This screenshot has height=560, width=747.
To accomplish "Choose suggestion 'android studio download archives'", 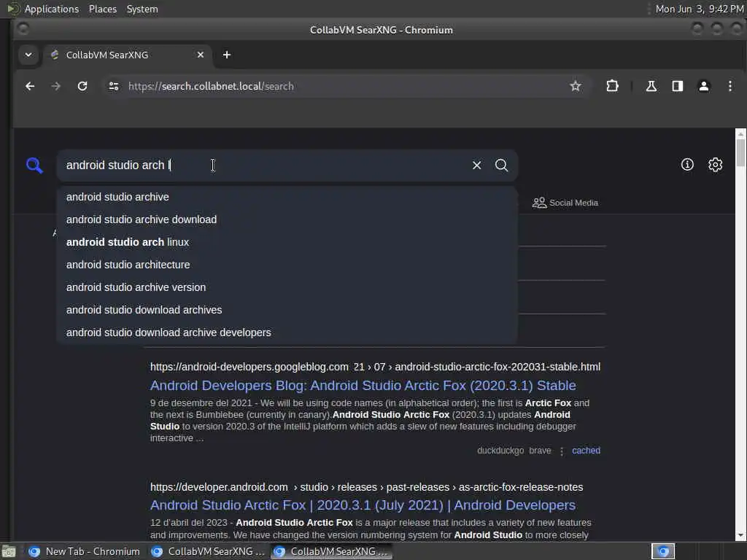I will [287, 310].
